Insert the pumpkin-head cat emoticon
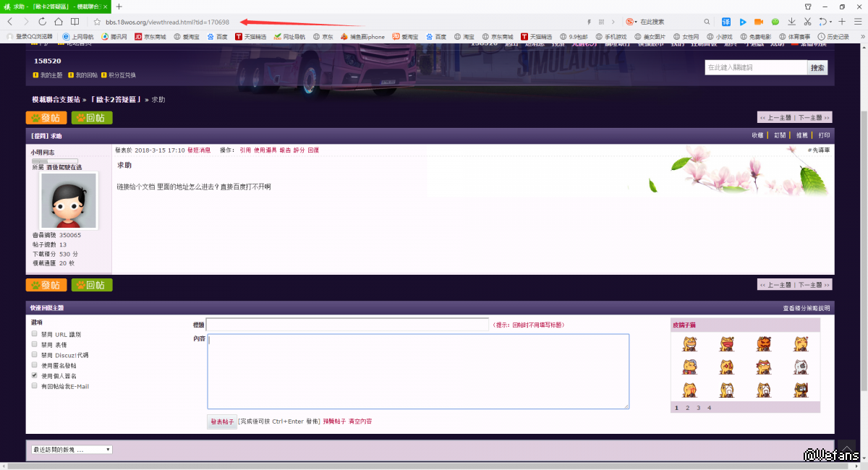 (764, 343)
